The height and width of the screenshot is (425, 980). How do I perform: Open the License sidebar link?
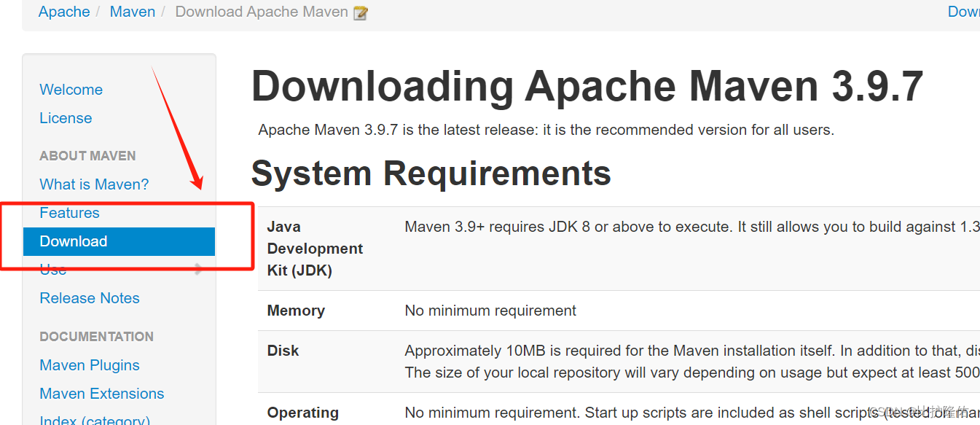click(x=66, y=118)
